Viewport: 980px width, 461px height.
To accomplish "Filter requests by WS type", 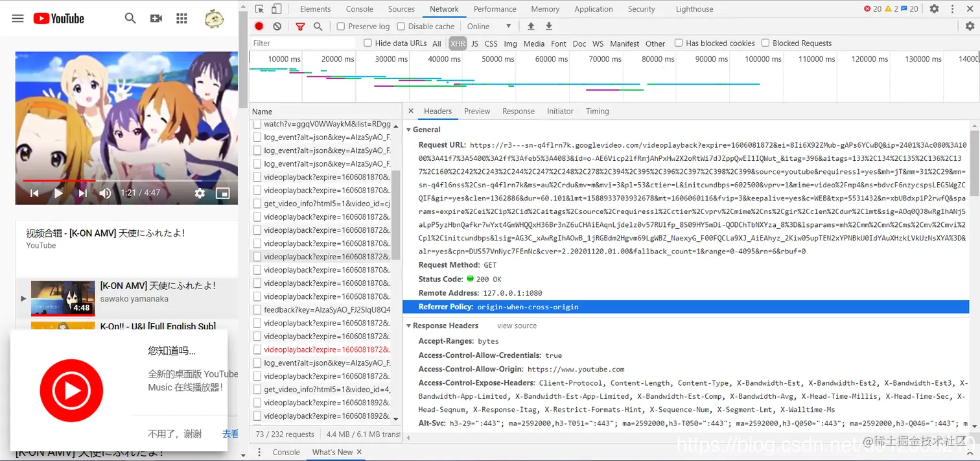I will (x=598, y=43).
